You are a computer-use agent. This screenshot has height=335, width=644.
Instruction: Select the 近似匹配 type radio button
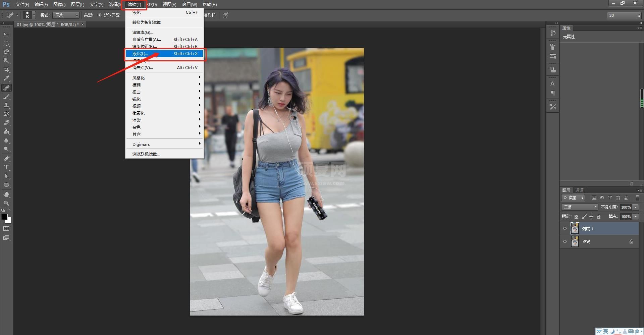pos(100,15)
